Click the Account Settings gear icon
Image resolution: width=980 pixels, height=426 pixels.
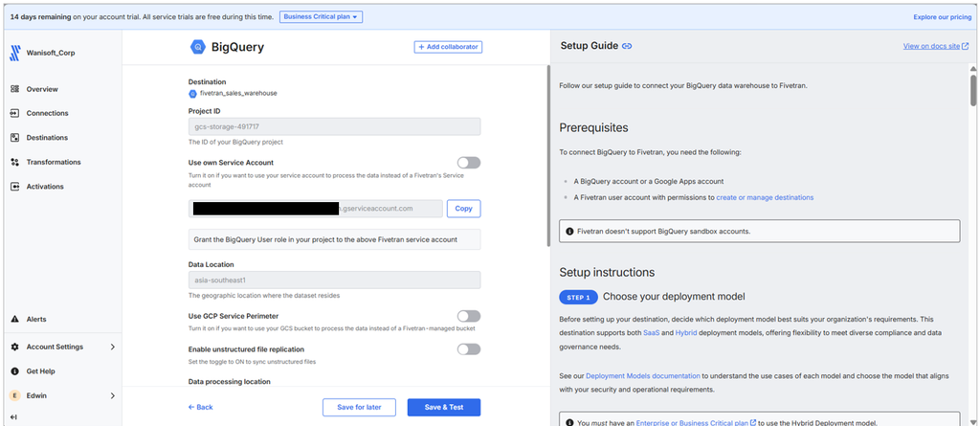point(15,347)
